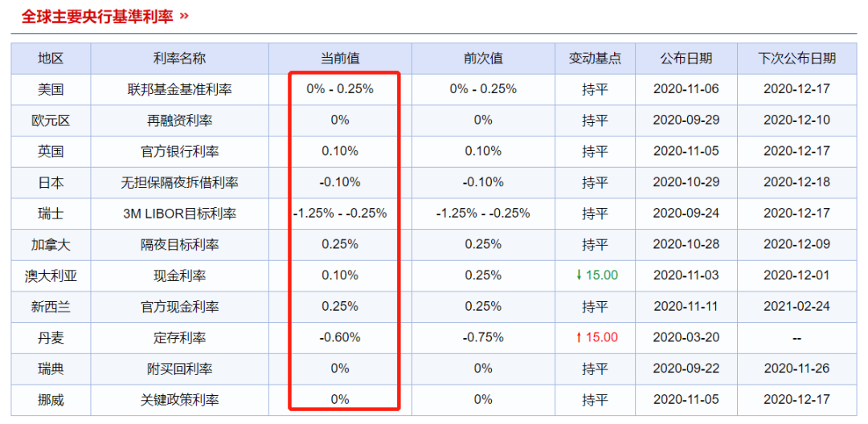Click the red up arrow for 丹麦
868x424 pixels.
coord(579,337)
